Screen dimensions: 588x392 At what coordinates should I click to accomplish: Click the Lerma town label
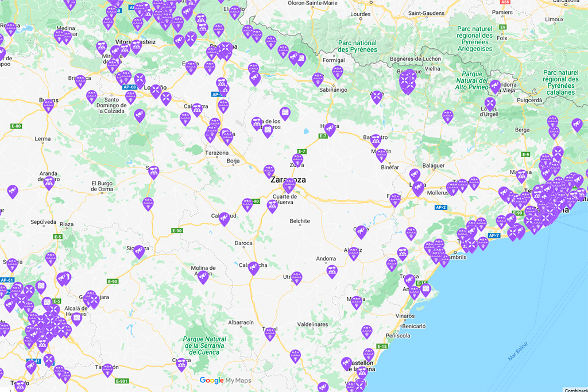pyautogui.click(x=42, y=139)
